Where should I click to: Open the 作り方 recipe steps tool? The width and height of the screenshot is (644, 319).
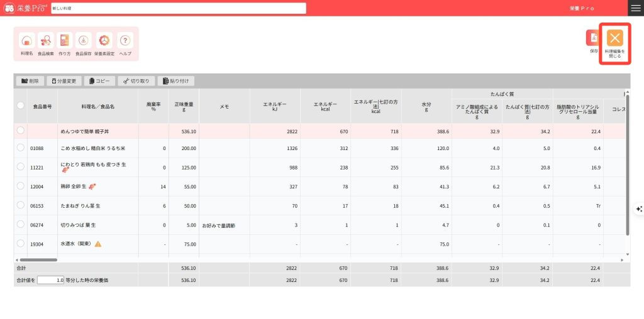click(65, 41)
